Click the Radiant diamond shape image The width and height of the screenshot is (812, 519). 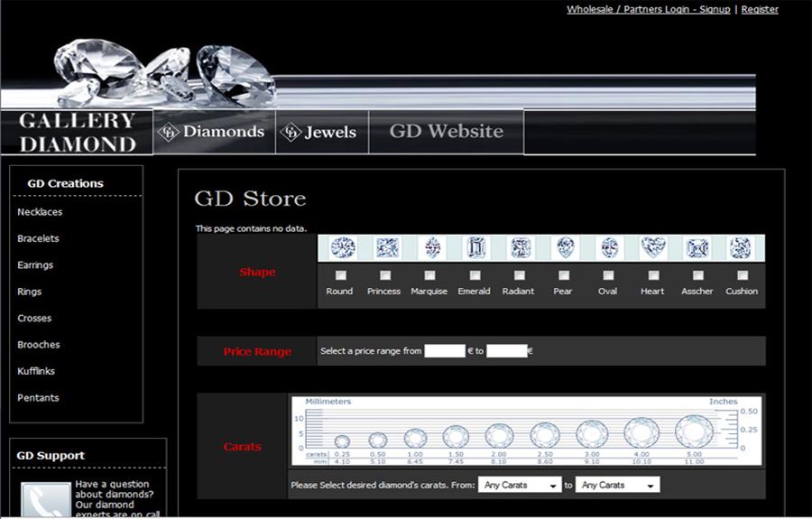[x=521, y=247]
